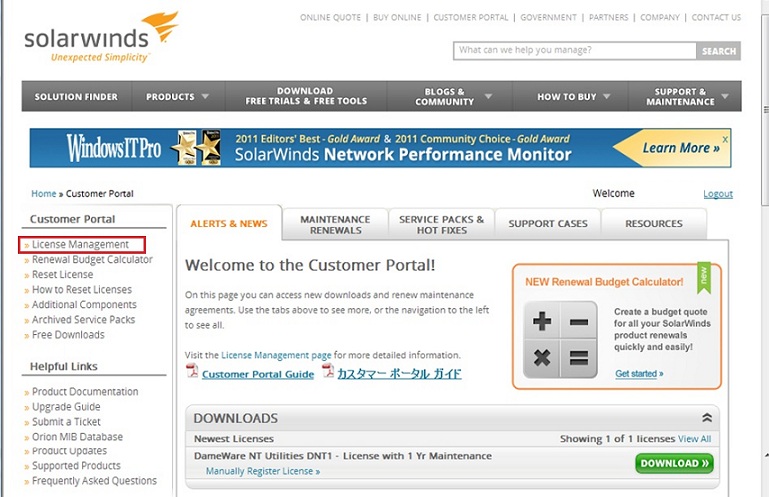769x497 pixels.
Task: Click Submit a Ticket link
Action: 66,422
